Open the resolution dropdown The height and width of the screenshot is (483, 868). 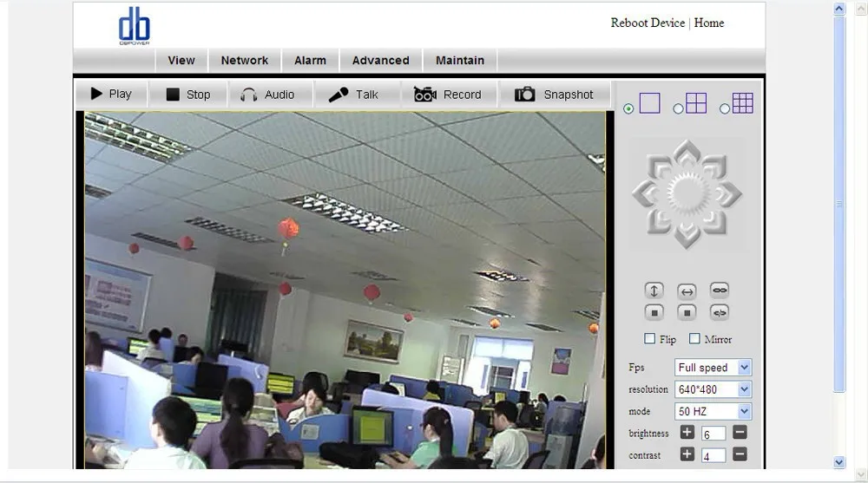pos(713,389)
